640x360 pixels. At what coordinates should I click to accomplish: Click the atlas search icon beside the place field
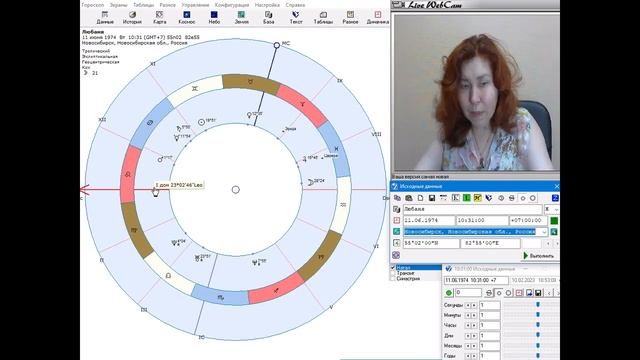coord(554,232)
